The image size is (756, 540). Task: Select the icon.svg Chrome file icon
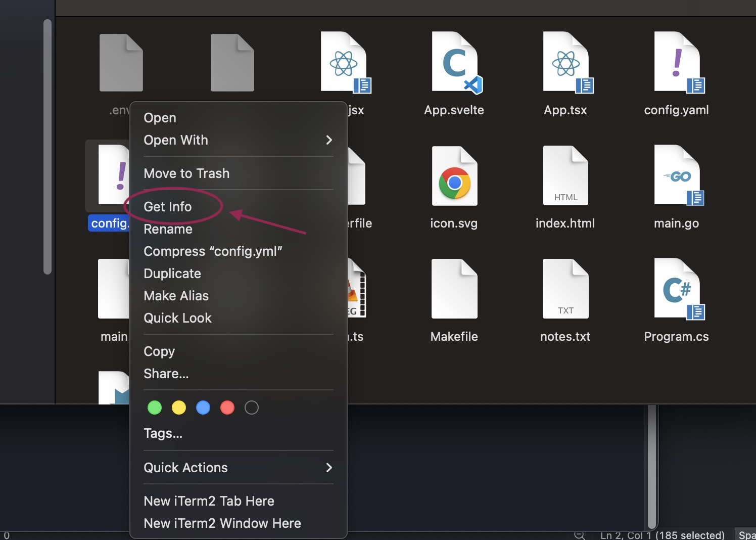454,176
